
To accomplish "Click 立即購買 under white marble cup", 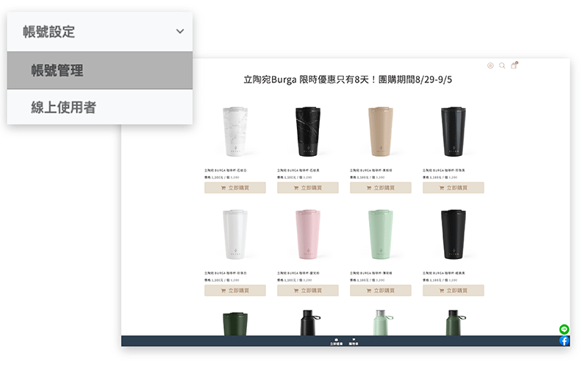I will 235,188.
